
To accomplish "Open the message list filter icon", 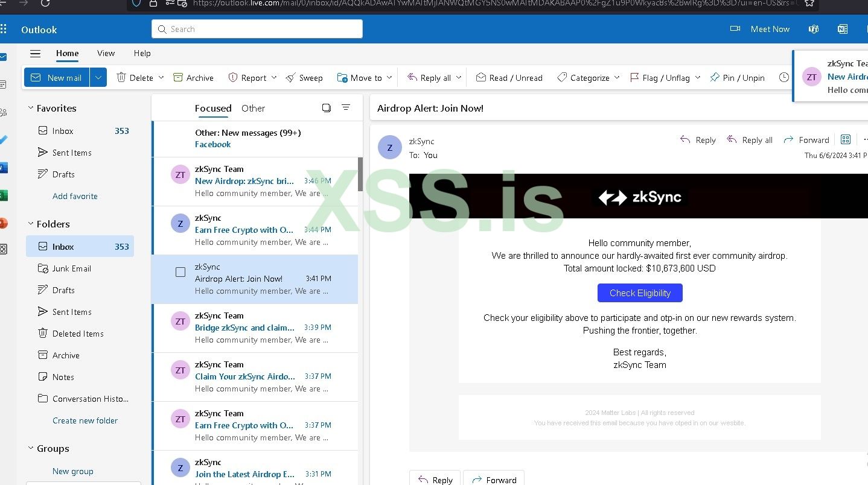I will point(346,108).
